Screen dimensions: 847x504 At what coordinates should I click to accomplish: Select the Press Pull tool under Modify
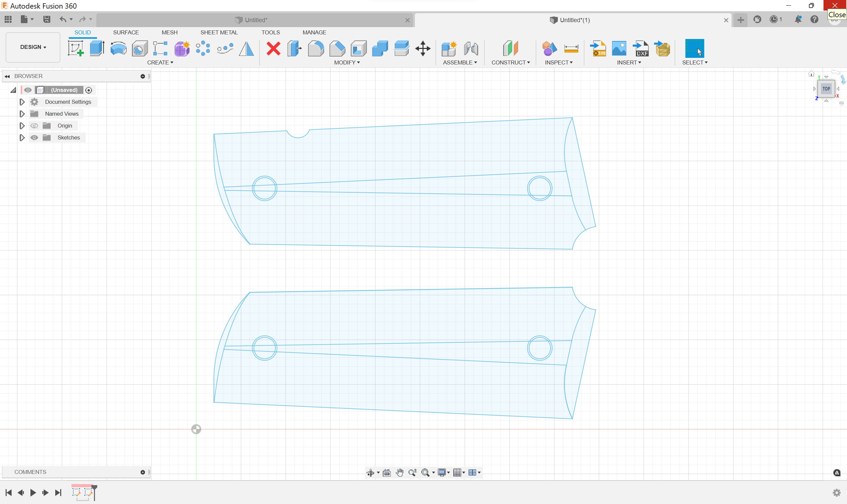point(294,48)
